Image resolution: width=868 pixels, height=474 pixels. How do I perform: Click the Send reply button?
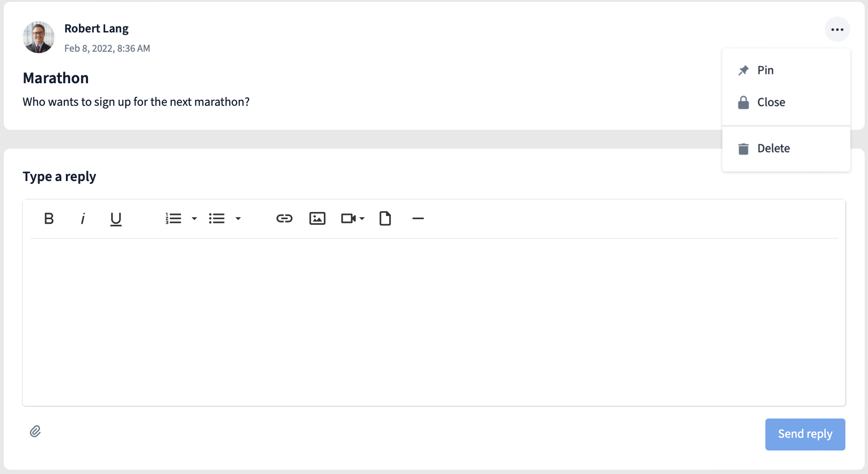click(x=805, y=434)
